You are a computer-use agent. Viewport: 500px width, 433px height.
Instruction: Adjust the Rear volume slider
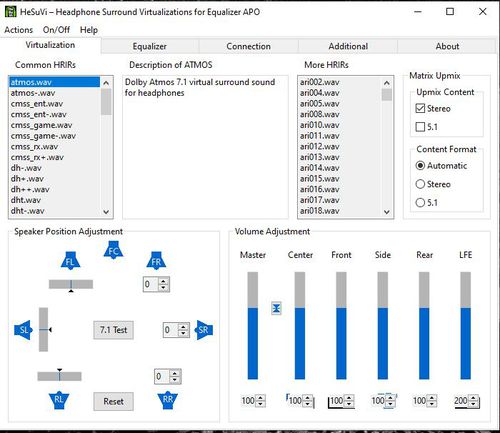[424, 325]
